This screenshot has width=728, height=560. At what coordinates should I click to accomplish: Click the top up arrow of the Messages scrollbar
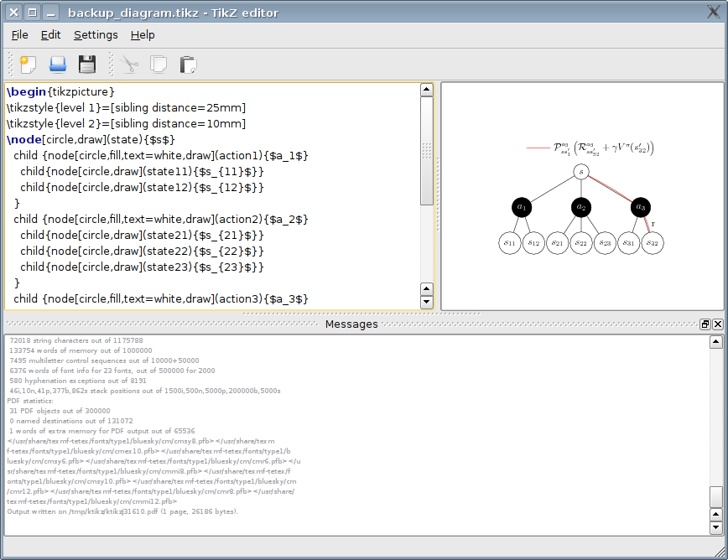click(x=715, y=342)
